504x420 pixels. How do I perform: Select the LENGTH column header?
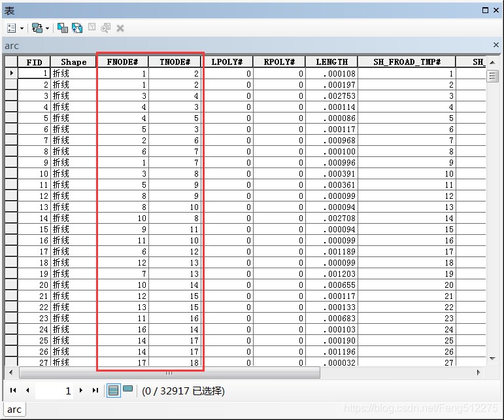click(x=331, y=62)
